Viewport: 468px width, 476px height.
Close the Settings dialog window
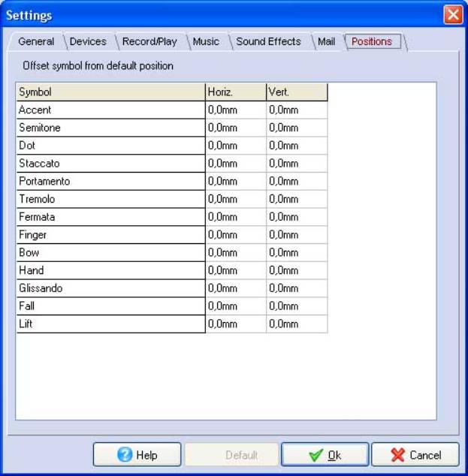[x=453, y=14]
